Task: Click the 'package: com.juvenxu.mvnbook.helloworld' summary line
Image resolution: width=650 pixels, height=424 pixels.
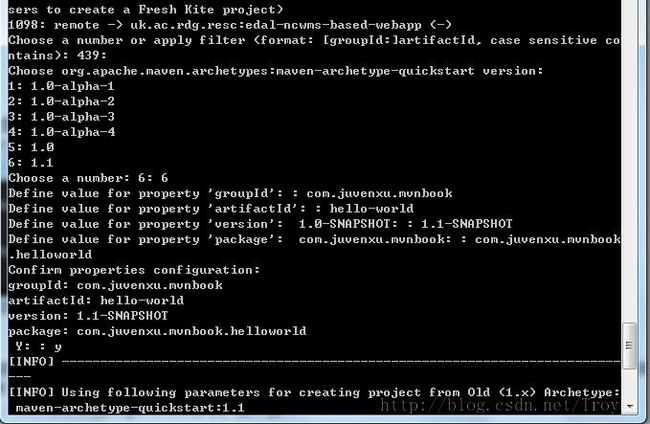Action: (157, 331)
